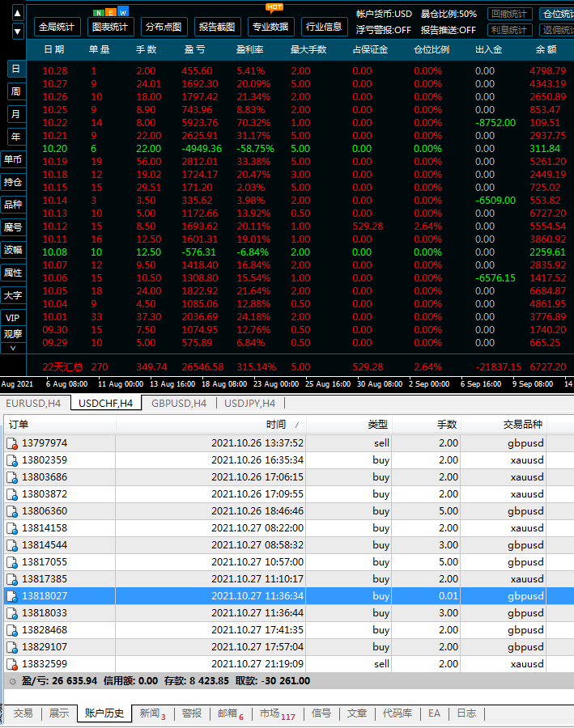Screen dimensions: 574x728
Task: Select the 年 yearly view
Action: pyautogui.click(x=16, y=137)
